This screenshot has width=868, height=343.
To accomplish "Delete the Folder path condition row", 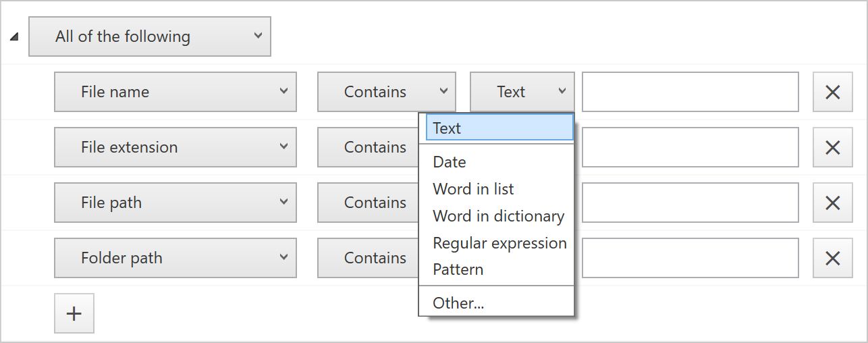I will click(x=833, y=258).
